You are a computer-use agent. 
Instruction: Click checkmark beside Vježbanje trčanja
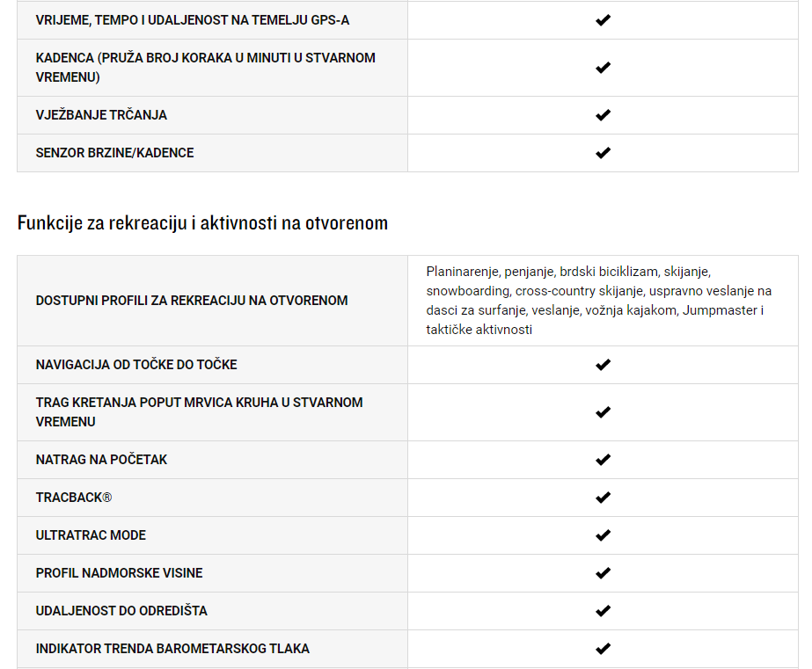tap(603, 115)
